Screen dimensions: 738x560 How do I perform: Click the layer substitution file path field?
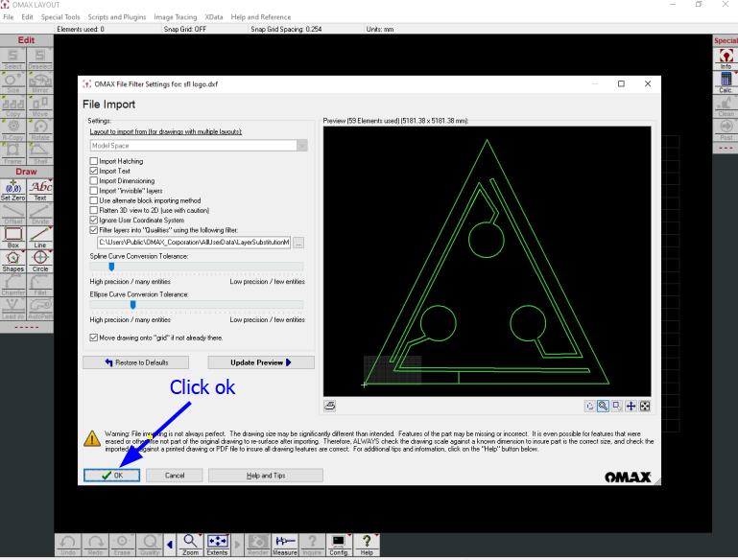point(194,243)
